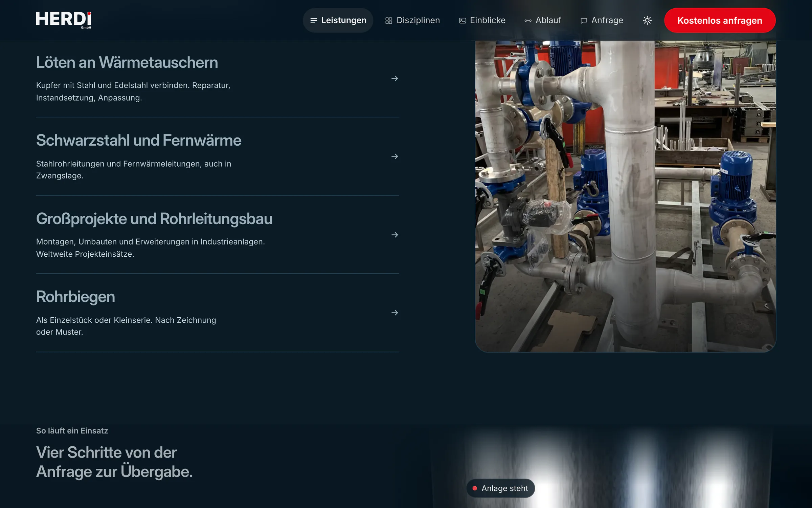812x508 pixels.
Task: Click the Leistungen list icon
Action: [x=314, y=21]
